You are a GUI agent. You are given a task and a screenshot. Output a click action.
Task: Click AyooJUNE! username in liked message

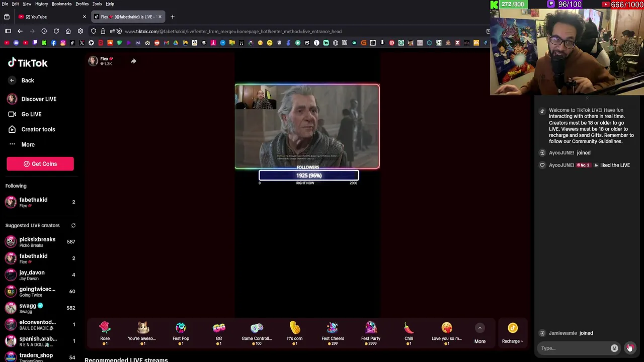561,165
